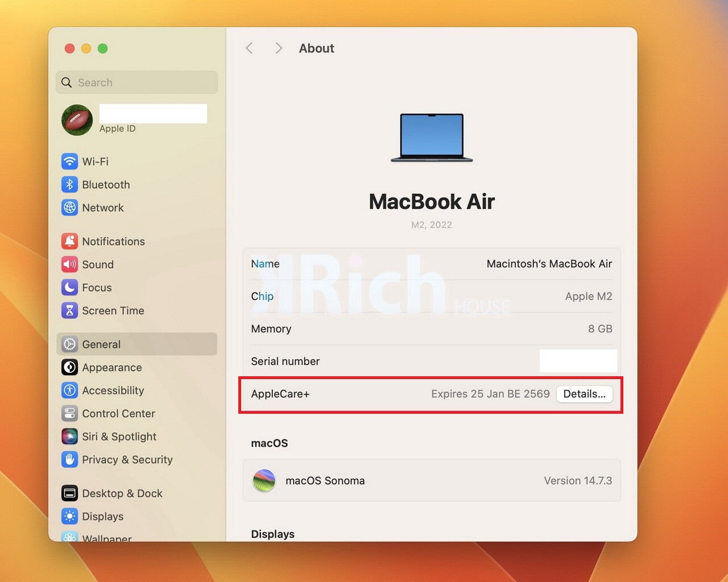Click the Memory row label
The image size is (728, 582).
point(271,329)
